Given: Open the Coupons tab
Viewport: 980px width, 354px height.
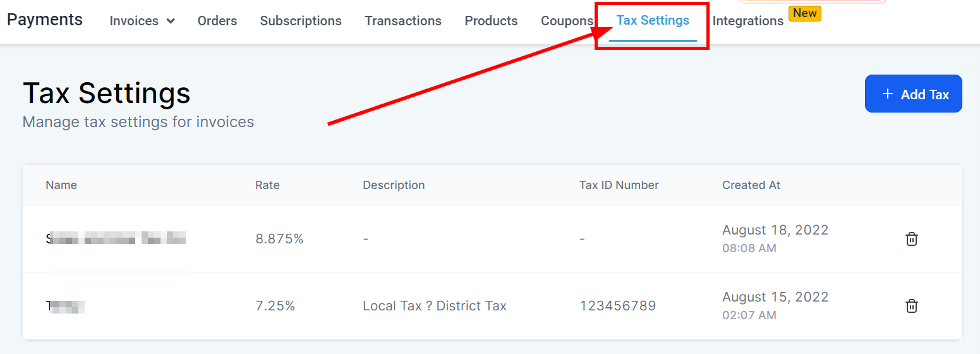Looking at the screenshot, I should pyautogui.click(x=567, y=21).
